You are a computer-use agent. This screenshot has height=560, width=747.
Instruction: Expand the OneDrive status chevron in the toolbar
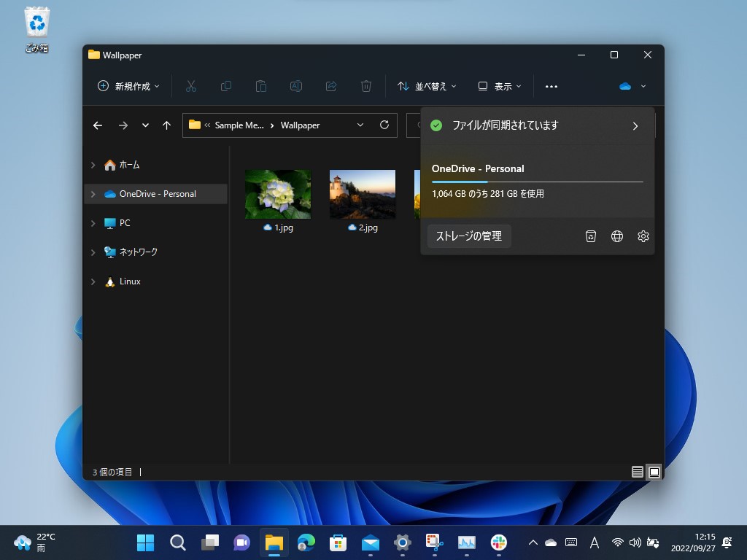[643, 86]
